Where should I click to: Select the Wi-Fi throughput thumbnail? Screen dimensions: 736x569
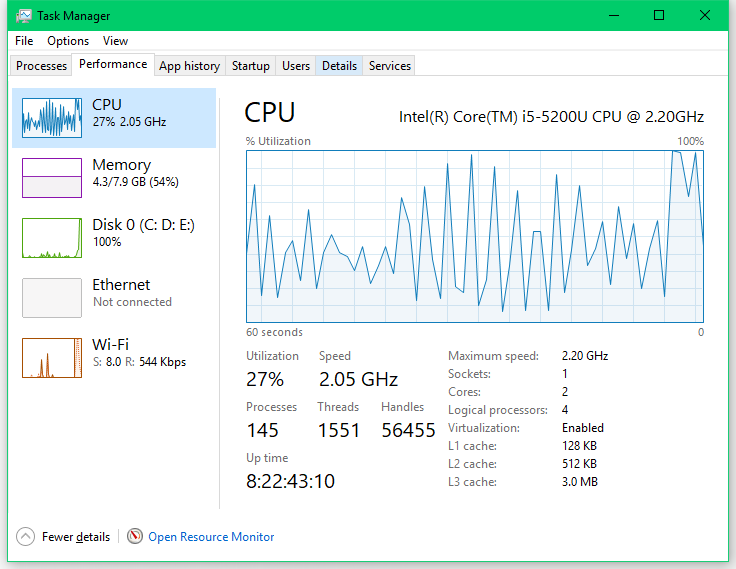(52, 358)
